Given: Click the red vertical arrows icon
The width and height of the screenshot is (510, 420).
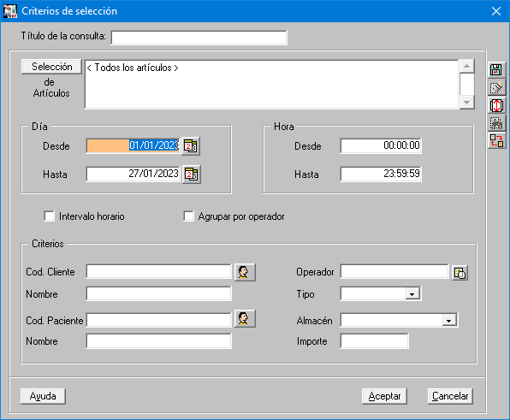Looking at the screenshot, I should click(x=496, y=105).
